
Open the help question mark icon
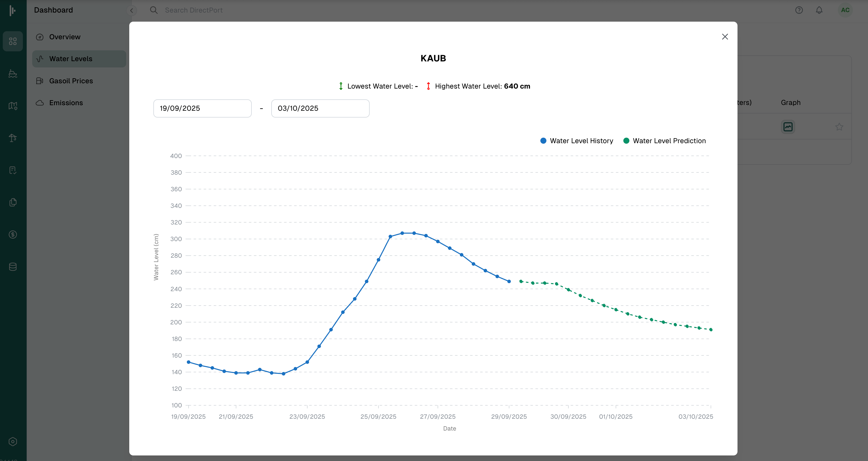pyautogui.click(x=799, y=10)
